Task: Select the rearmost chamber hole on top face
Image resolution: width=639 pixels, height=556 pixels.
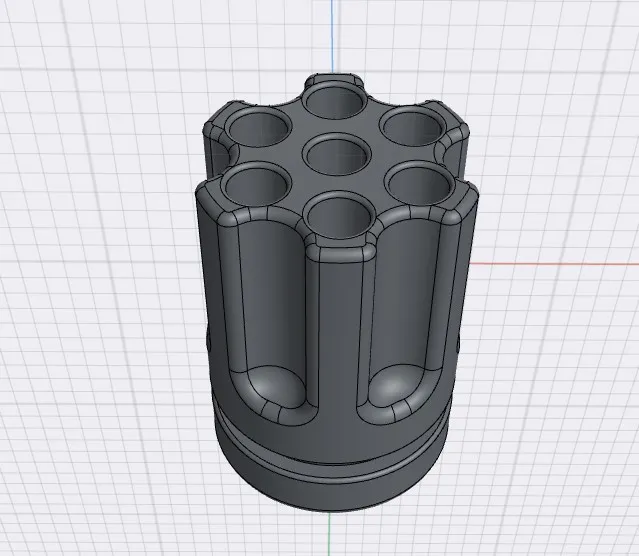Action: pyautogui.click(x=334, y=100)
